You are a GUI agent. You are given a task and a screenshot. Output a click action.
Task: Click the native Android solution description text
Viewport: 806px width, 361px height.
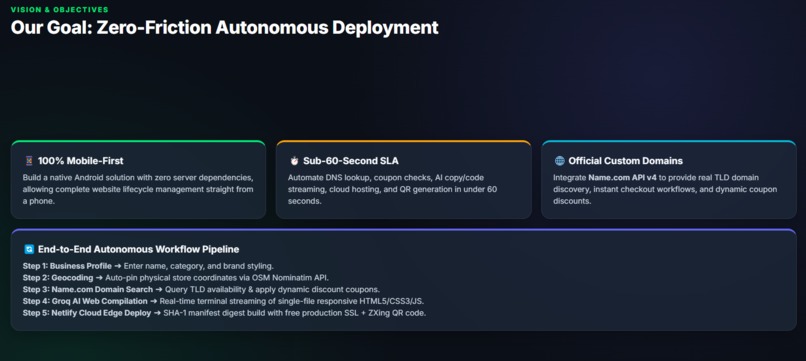click(x=138, y=189)
